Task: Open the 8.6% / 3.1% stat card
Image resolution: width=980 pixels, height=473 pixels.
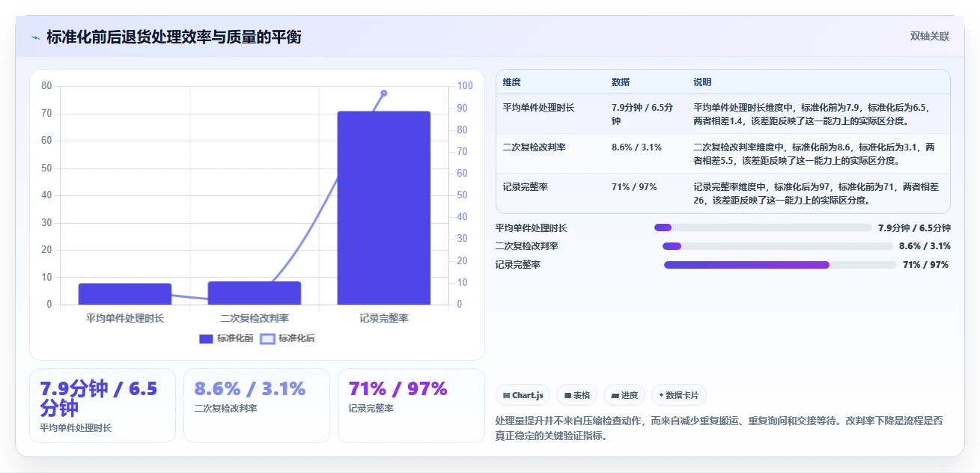Action: click(257, 406)
